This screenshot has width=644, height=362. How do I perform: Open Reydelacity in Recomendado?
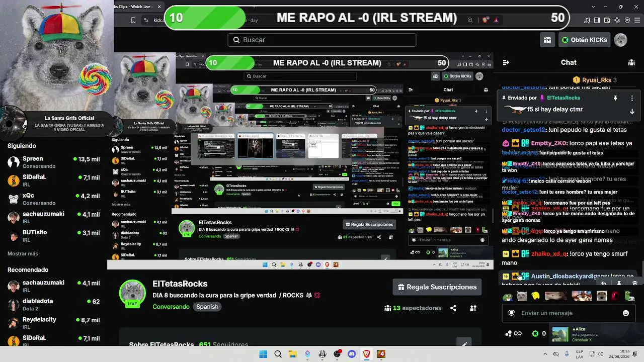click(x=53, y=323)
